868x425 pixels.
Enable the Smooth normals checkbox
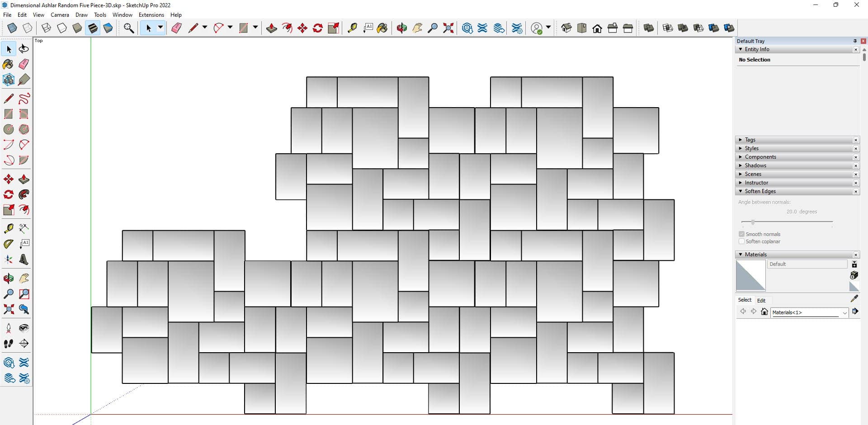click(741, 234)
